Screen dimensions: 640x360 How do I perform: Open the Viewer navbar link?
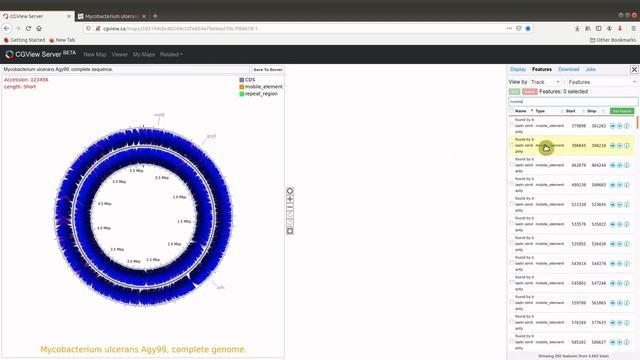[119, 54]
